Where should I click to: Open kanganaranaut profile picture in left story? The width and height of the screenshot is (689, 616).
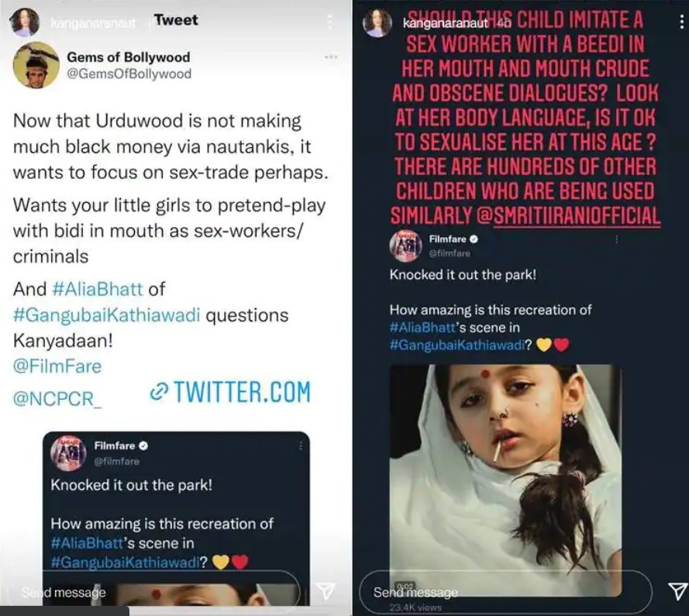pyautogui.click(x=25, y=22)
